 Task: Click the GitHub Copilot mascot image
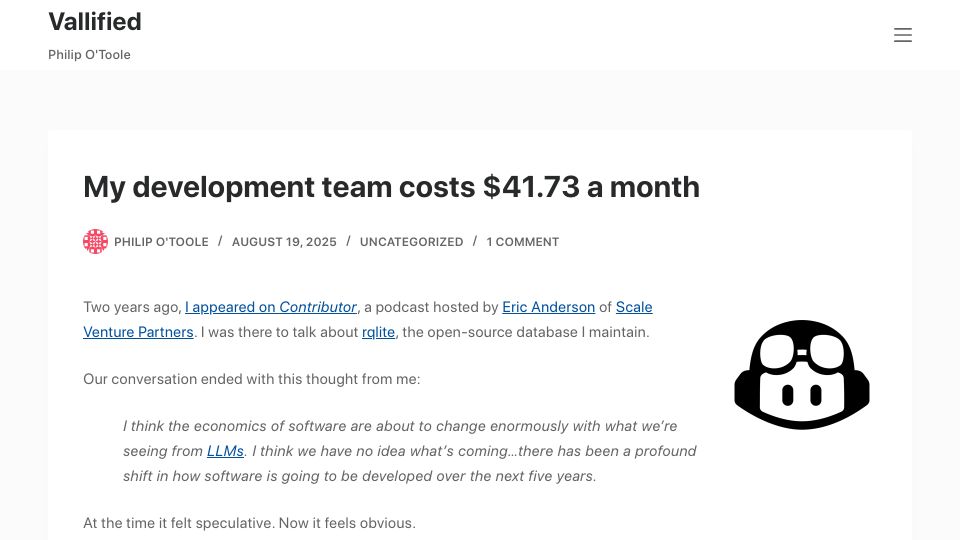click(x=801, y=374)
